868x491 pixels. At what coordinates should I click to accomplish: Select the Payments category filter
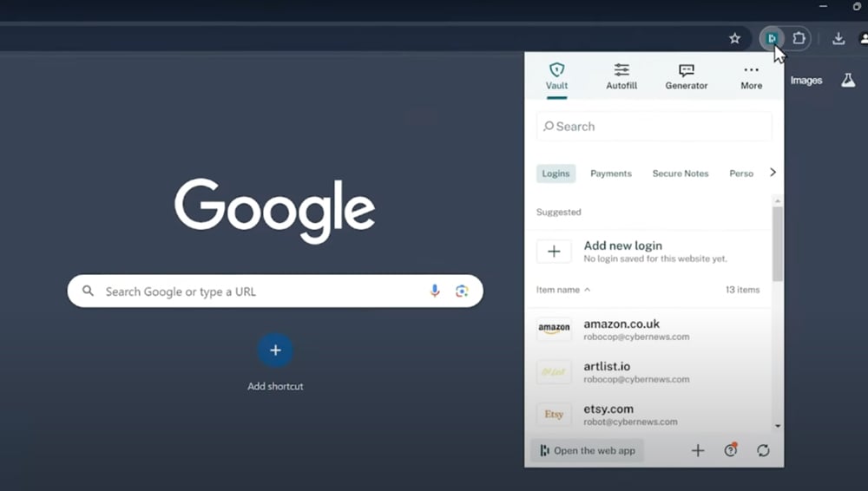pyautogui.click(x=610, y=173)
